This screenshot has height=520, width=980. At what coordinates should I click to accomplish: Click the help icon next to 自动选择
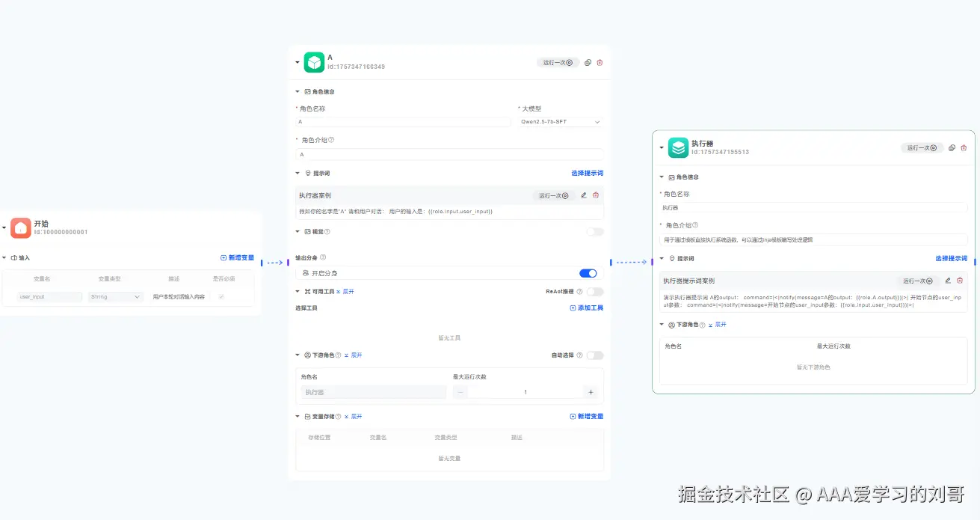point(579,355)
